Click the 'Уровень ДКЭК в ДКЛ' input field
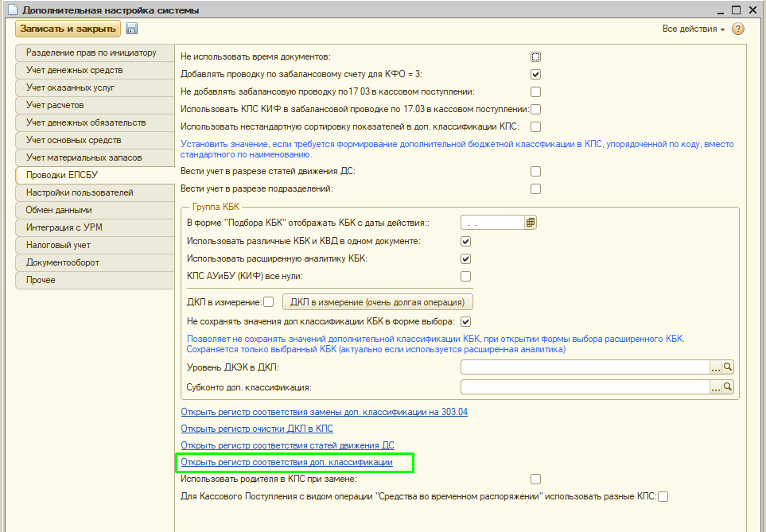Image resolution: width=766 pixels, height=532 pixels. (x=584, y=367)
